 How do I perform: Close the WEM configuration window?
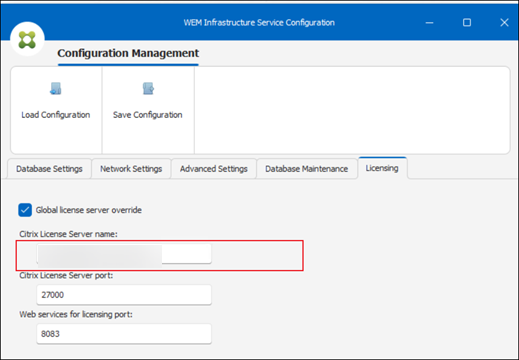(x=504, y=23)
